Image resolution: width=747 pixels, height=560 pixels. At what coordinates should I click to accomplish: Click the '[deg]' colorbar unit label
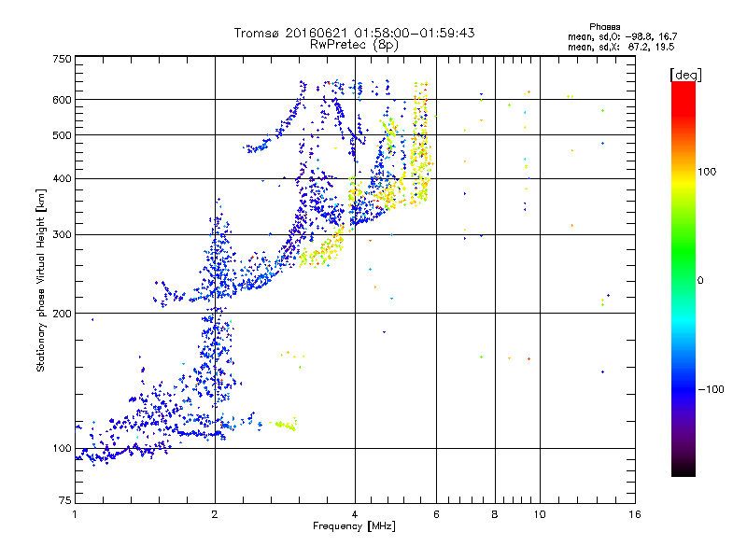coord(685,75)
